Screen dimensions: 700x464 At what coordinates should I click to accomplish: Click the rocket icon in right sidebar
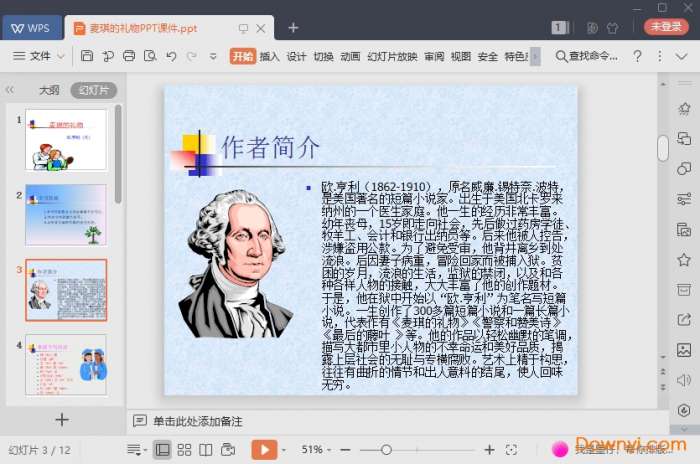pyautogui.click(x=684, y=109)
